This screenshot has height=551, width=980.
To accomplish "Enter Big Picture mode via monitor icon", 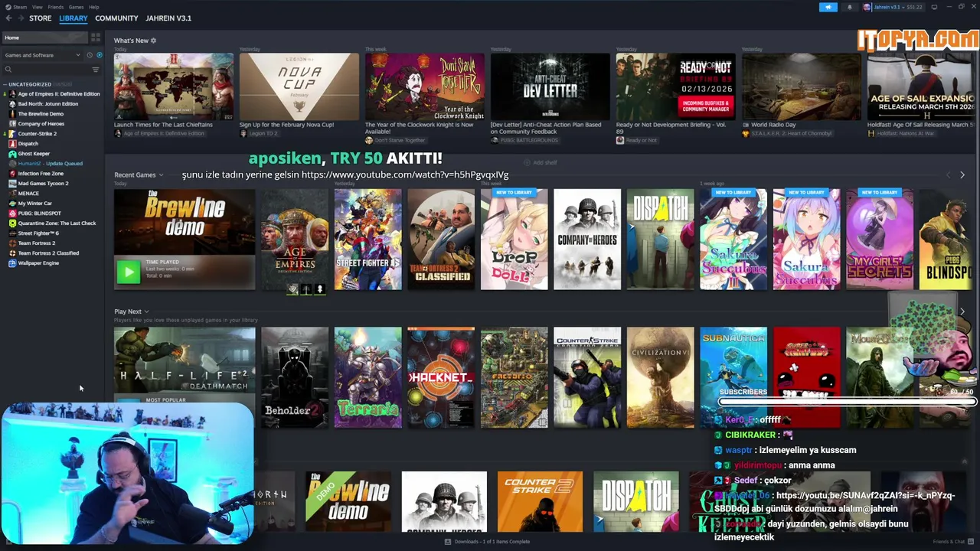I will (x=934, y=7).
